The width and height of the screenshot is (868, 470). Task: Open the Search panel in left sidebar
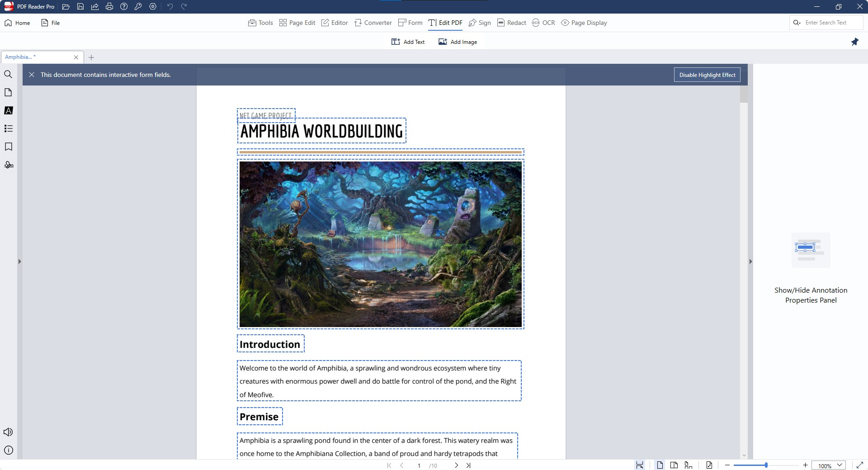pyautogui.click(x=8, y=74)
